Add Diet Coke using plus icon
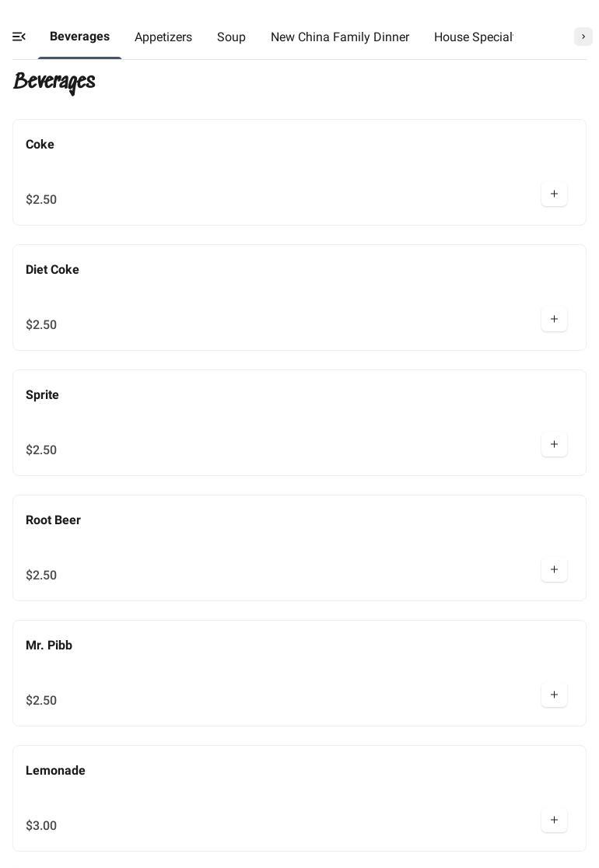The height and width of the screenshot is (868, 599). click(x=554, y=320)
